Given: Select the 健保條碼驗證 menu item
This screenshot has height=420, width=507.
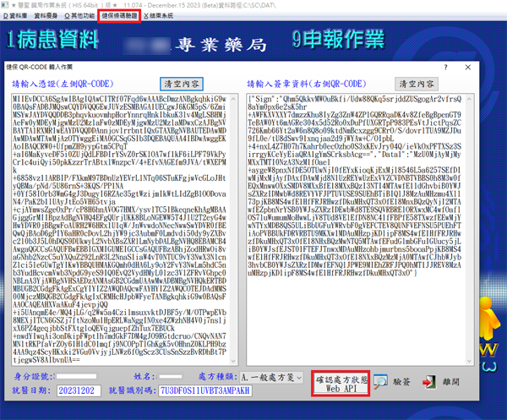Looking at the screenshot, I should 120,16.
